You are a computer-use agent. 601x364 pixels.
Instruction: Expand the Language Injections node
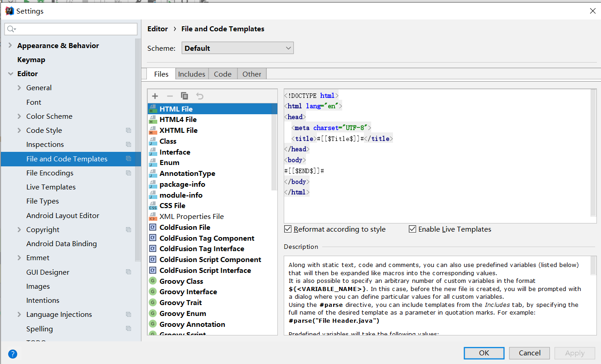coord(19,315)
